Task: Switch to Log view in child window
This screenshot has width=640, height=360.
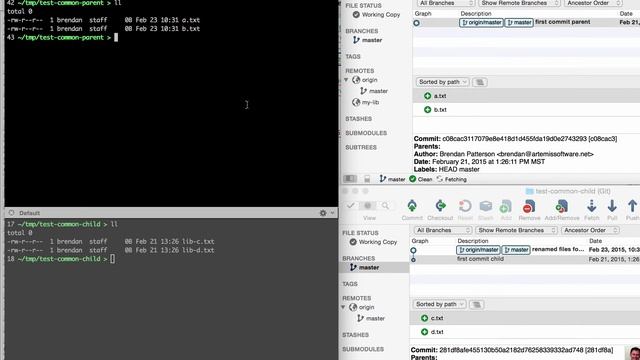Action: coord(368,206)
